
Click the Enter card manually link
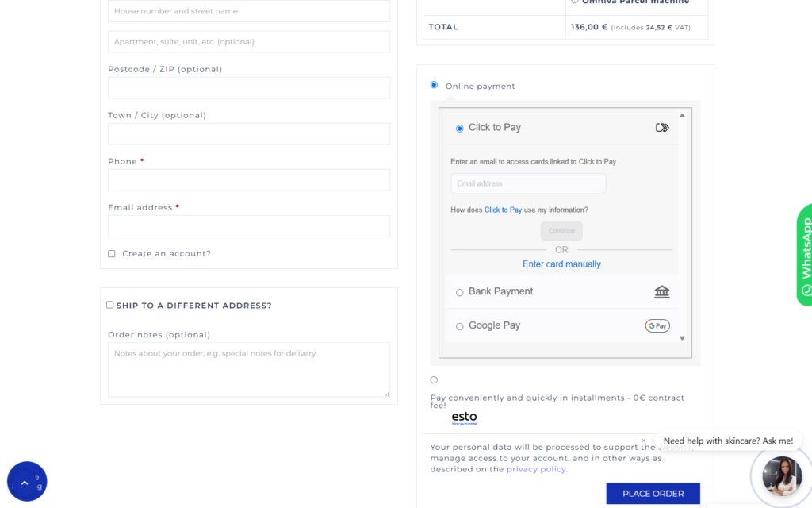pos(561,264)
